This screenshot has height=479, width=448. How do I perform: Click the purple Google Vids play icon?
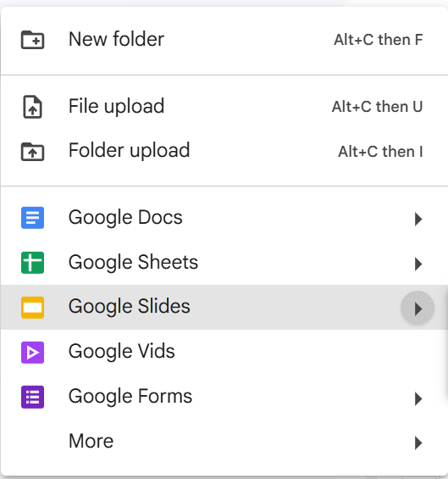click(33, 352)
